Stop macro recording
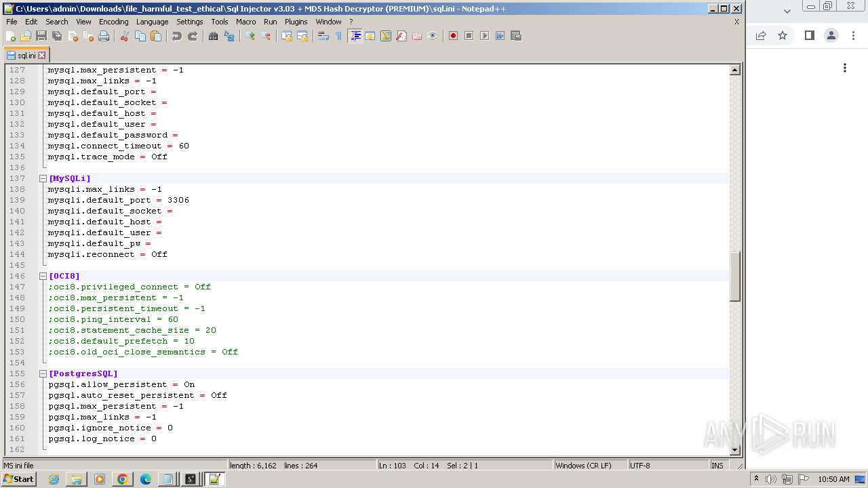Image resolution: width=868 pixels, height=488 pixels. pos(469,36)
